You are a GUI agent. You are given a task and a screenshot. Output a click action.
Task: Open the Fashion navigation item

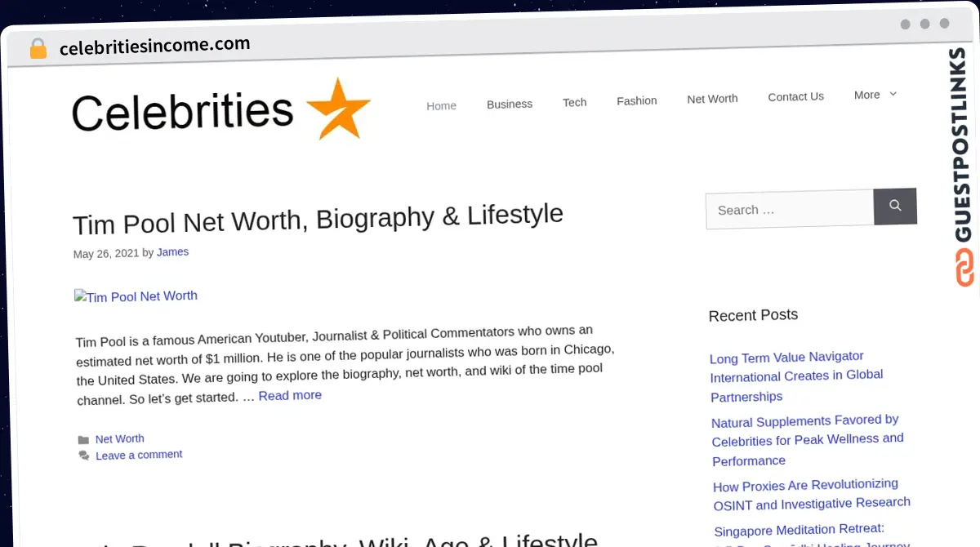click(x=636, y=100)
